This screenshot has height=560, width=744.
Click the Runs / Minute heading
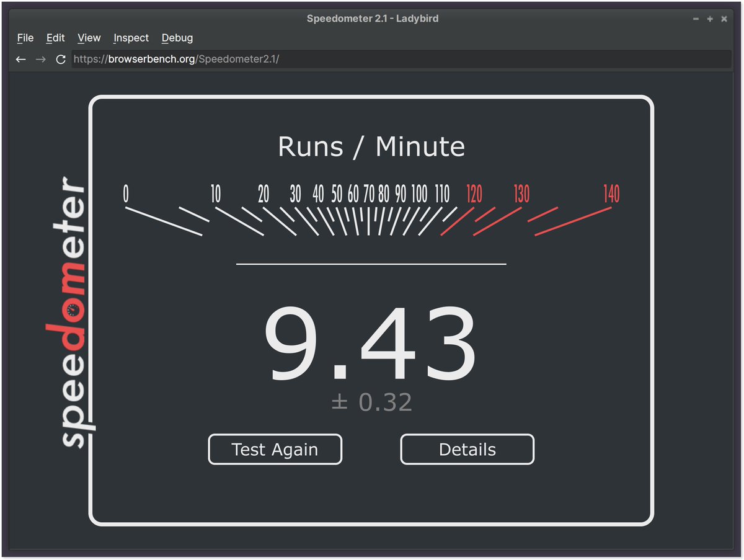(371, 147)
